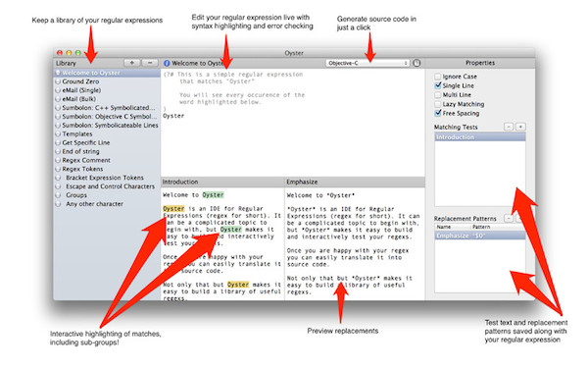This screenshot has height=368, width=588.
Task: Click the Pattern column header
Action: click(x=498, y=227)
